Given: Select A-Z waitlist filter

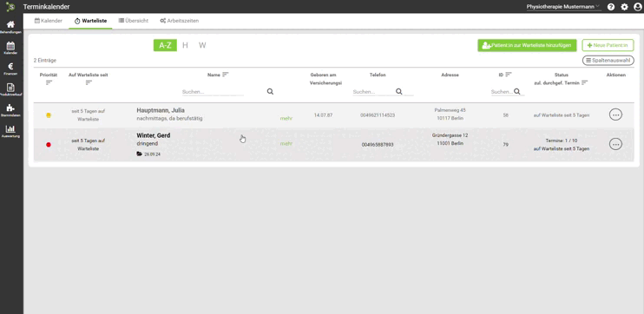Looking at the screenshot, I should coord(165,45).
